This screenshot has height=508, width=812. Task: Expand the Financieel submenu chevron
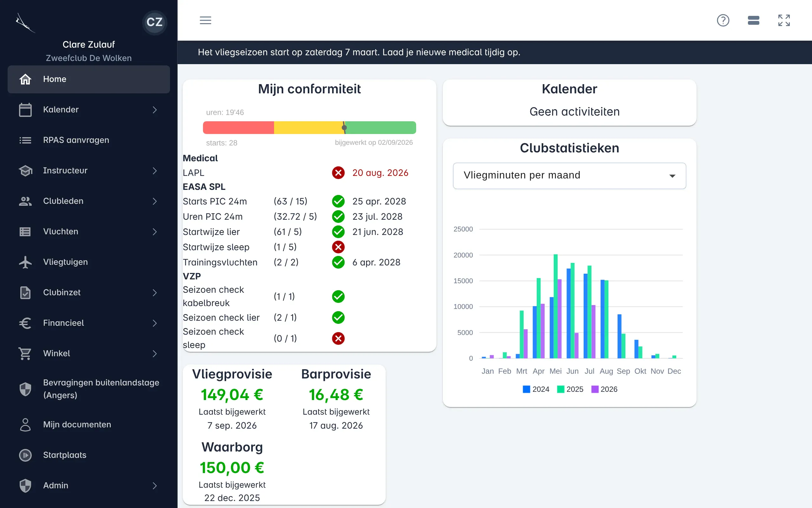point(155,323)
